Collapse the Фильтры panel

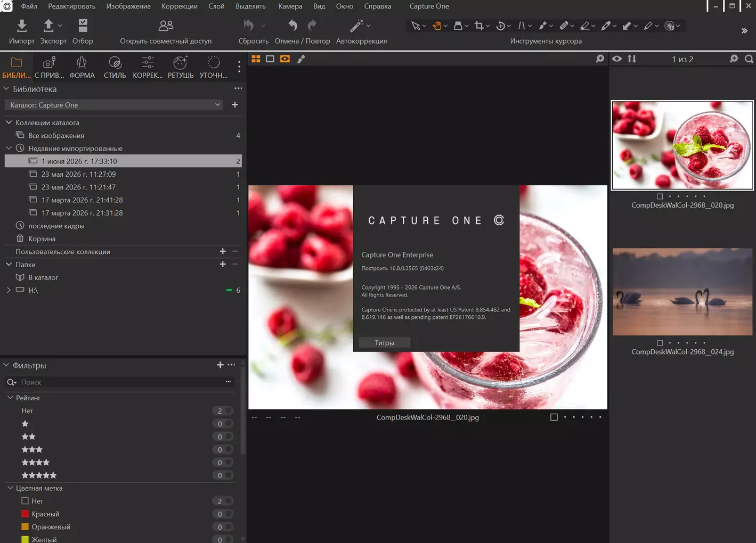[6, 365]
